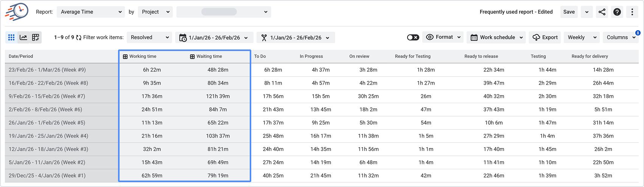
Task: Click the cloud download icon on Export
Action: 536,37
